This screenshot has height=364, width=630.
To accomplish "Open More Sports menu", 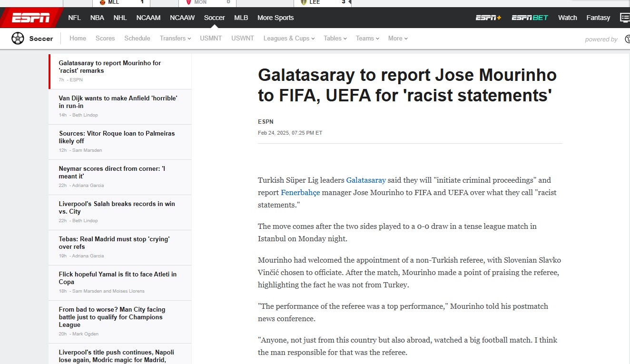I will coord(276,18).
